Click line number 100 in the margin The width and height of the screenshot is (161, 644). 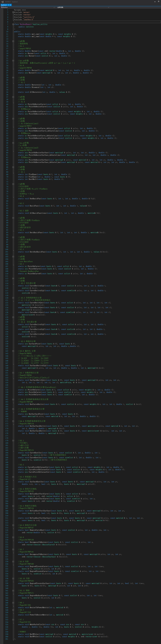coord(7,249)
